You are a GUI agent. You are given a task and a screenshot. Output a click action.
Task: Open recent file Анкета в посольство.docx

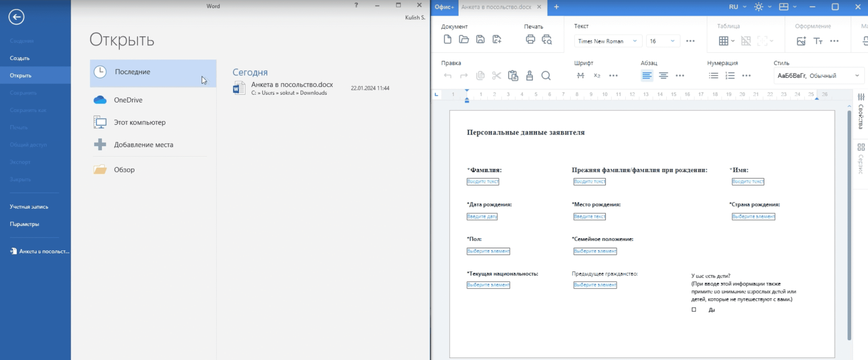point(292,88)
